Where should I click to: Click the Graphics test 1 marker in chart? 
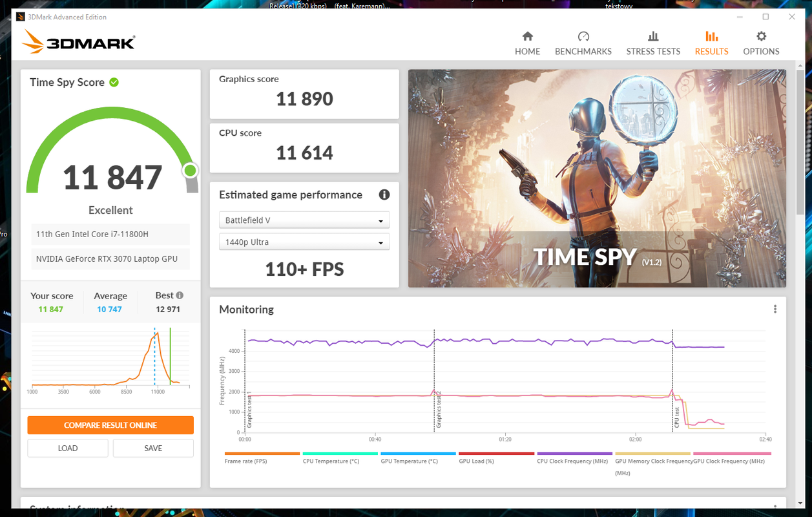coord(249,410)
